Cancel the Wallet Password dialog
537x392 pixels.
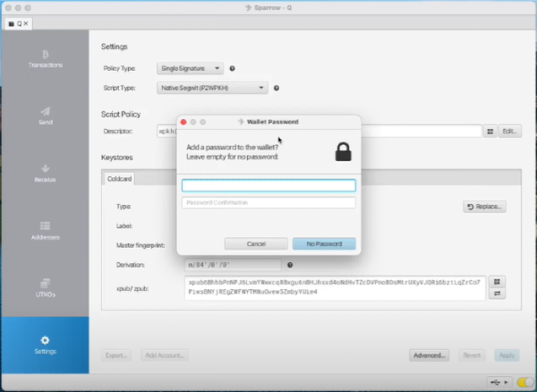coord(256,243)
